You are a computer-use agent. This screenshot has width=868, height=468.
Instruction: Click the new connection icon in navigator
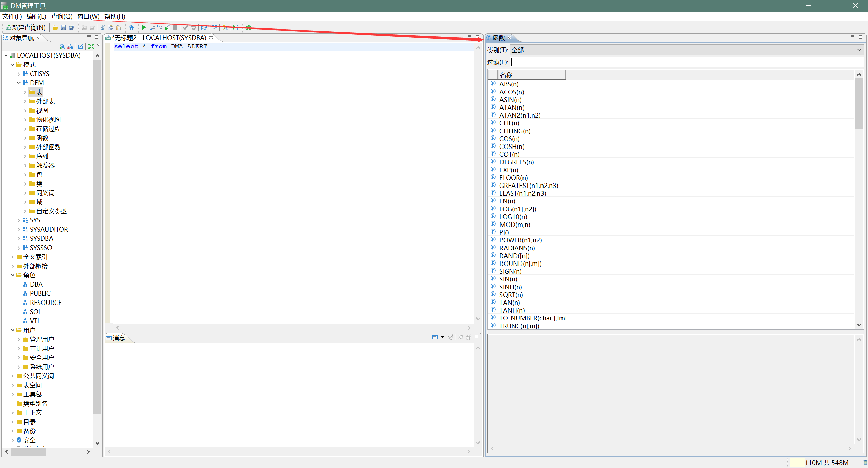coord(62,46)
